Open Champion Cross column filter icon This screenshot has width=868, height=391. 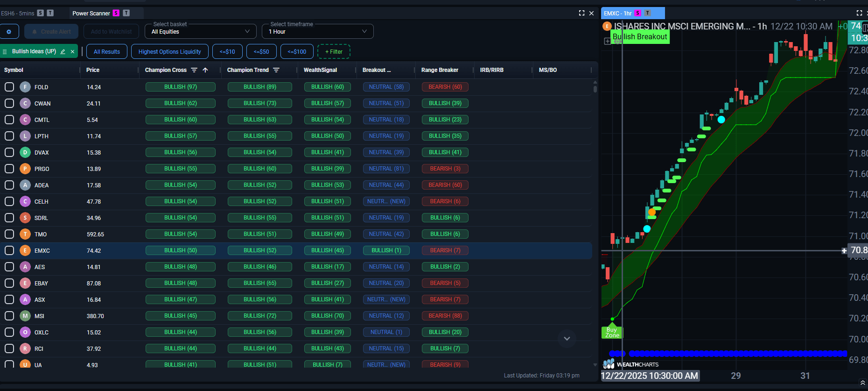coord(194,70)
